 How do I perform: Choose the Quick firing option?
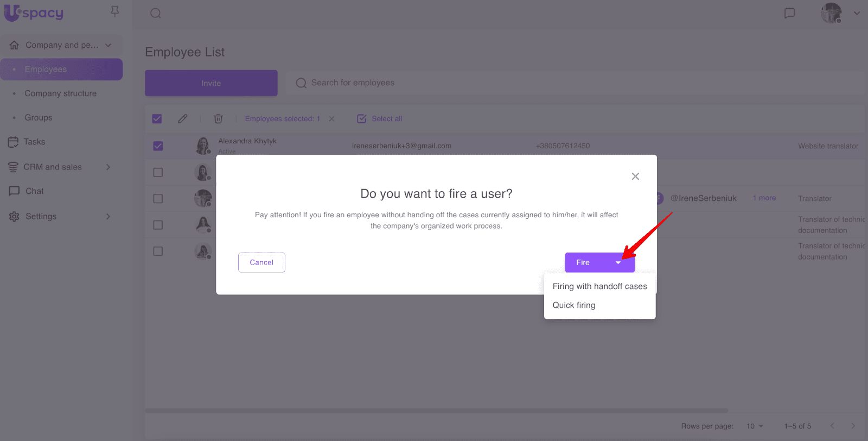tap(574, 305)
